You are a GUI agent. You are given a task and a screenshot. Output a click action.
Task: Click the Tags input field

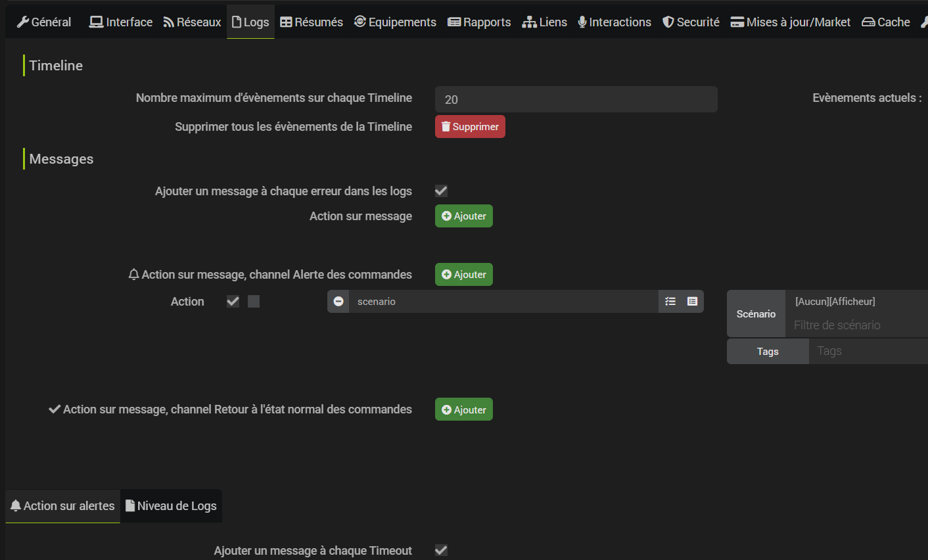click(x=868, y=351)
